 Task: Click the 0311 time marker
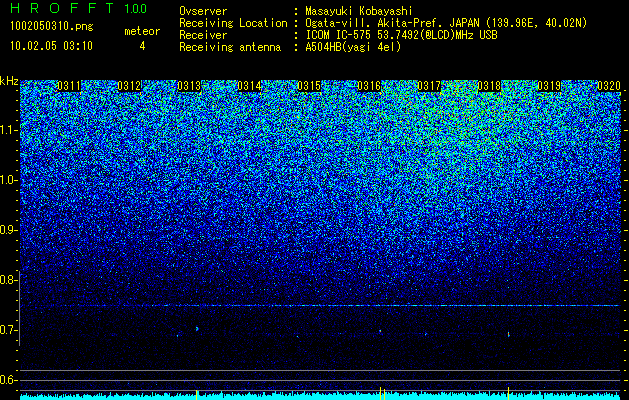[x=69, y=86]
